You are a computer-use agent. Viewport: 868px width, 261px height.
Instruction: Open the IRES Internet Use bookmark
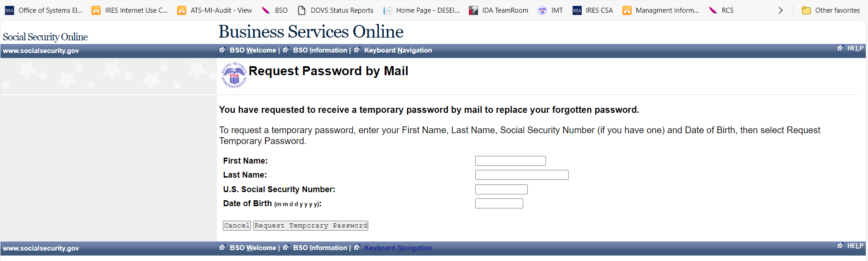(x=130, y=10)
